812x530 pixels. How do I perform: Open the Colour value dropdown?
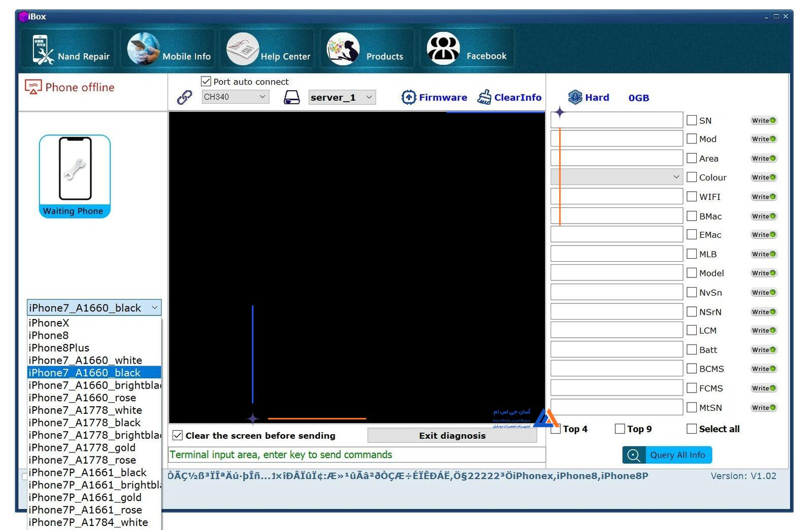point(617,176)
